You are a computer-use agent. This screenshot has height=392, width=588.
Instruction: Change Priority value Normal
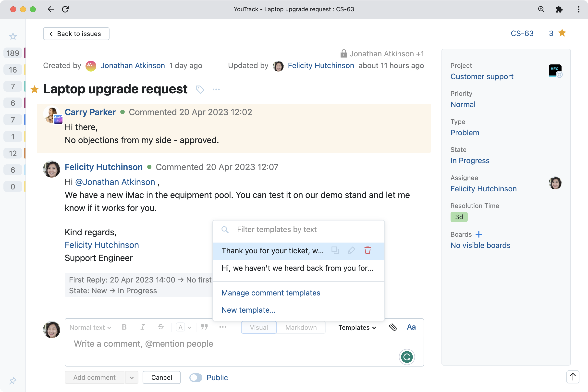pyautogui.click(x=463, y=105)
